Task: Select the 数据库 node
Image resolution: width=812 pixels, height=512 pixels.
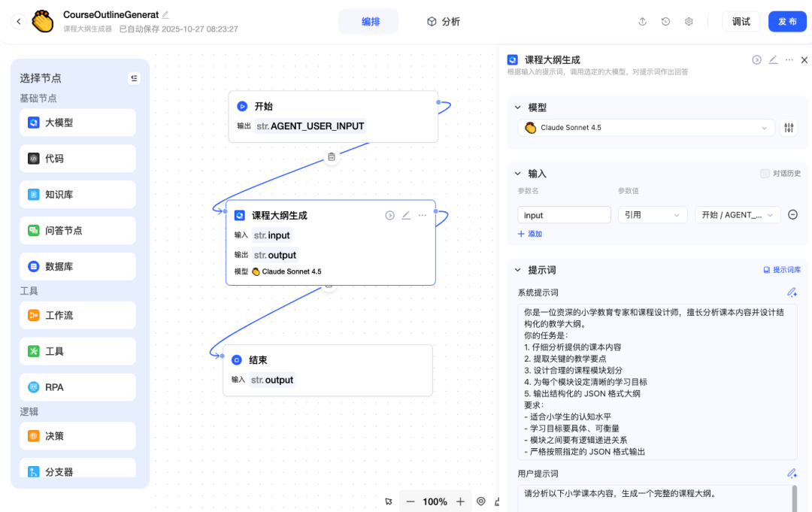Action: pos(77,267)
